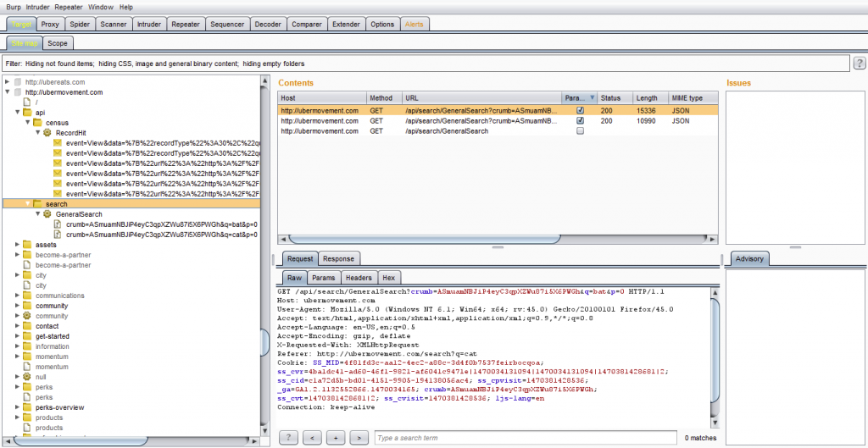Select the root '/' file icon
Screen dimensions: 868x448
tap(26, 102)
